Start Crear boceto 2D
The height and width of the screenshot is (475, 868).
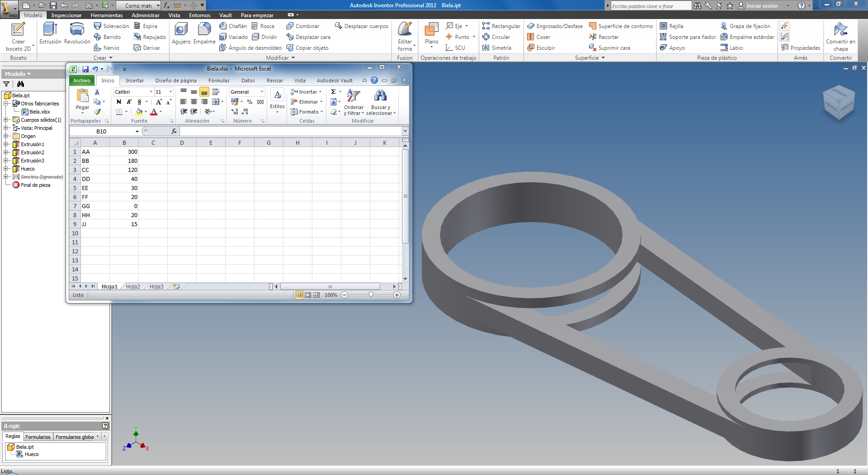click(x=19, y=36)
